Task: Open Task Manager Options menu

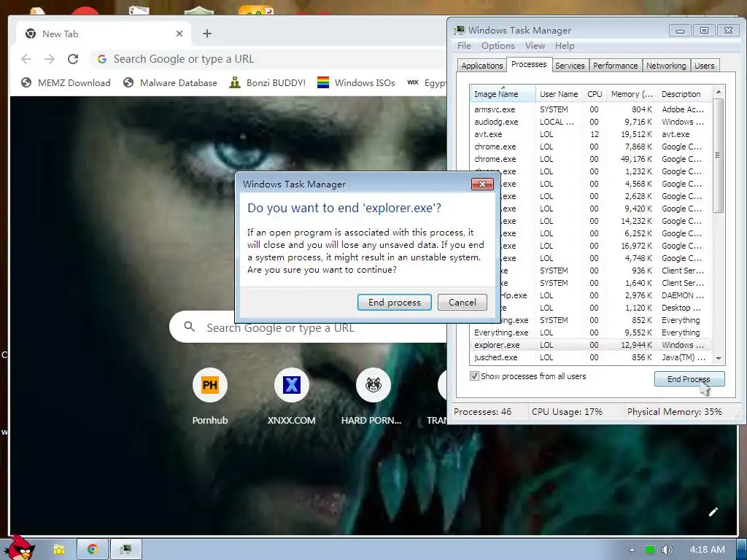Action: tap(498, 46)
